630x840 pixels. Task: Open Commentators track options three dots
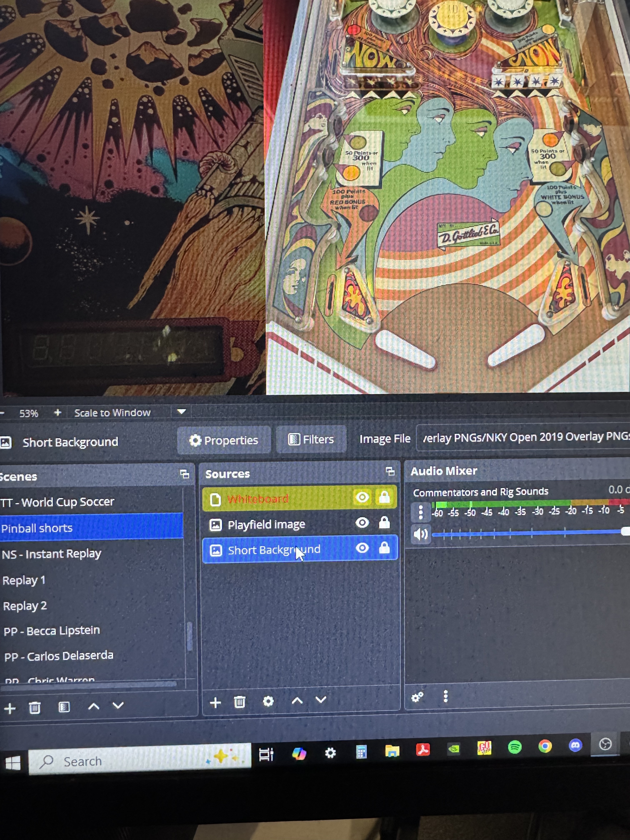[420, 512]
